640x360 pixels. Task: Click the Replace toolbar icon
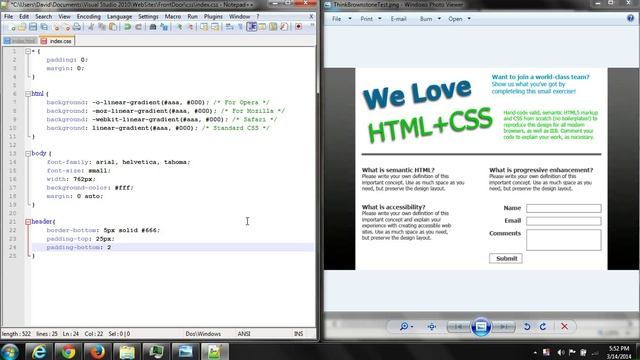click(164, 27)
